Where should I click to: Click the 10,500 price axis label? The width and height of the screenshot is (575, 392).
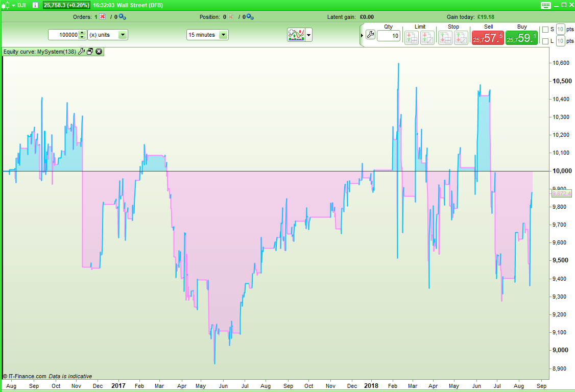[562, 81]
